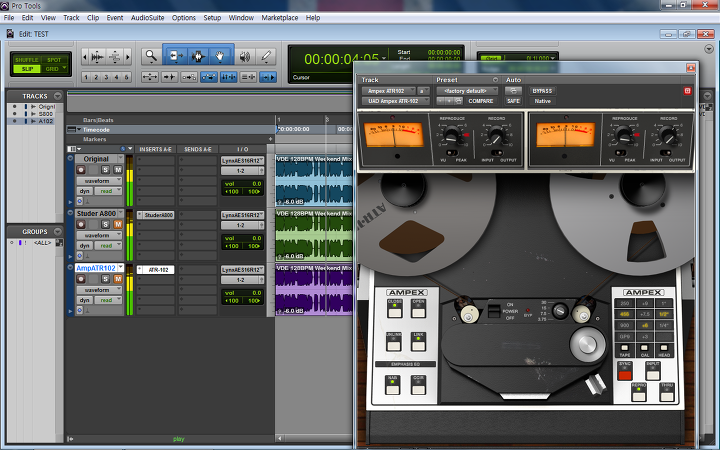
Task: Toggle Tab to Transients icon
Action: coord(169,77)
